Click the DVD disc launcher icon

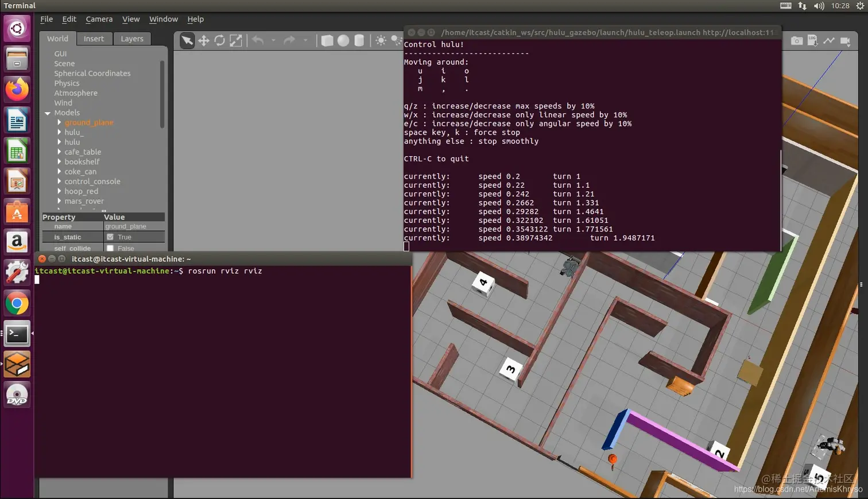tap(17, 395)
